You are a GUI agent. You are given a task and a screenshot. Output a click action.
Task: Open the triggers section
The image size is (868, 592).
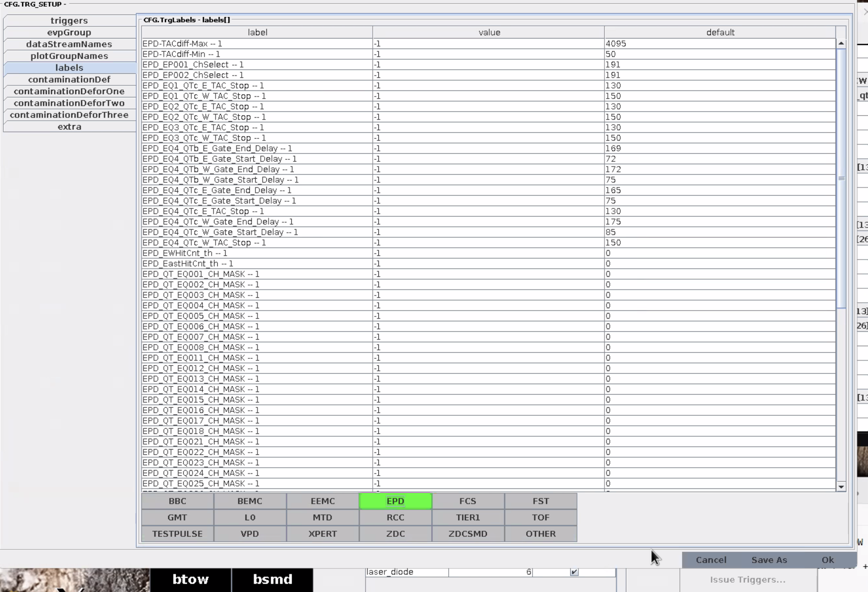(69, 20)
